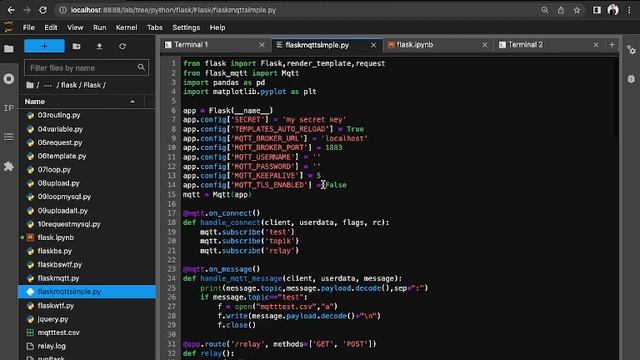640x360 pixels.
Task: Sort files by Name column header
Action: [81, 101]
